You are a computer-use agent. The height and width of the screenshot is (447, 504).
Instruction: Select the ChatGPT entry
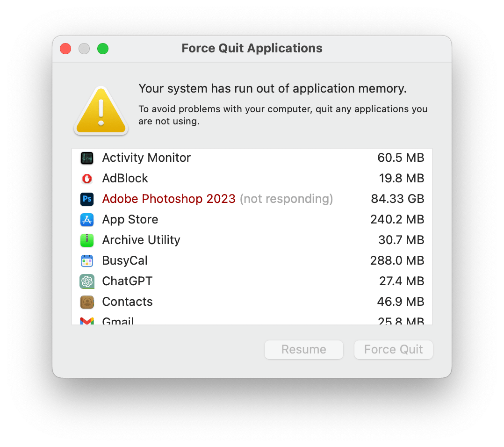pos(127,281)
